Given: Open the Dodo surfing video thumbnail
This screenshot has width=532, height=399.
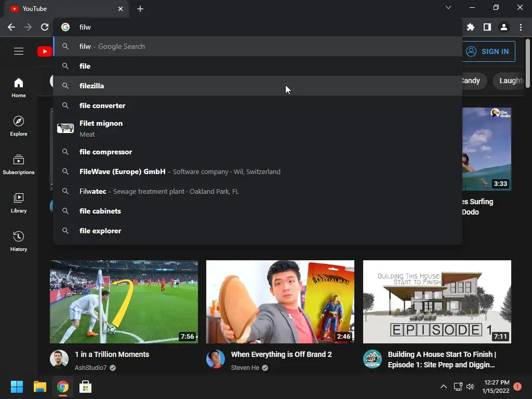Looking at the screenshot, I should 487,149.
